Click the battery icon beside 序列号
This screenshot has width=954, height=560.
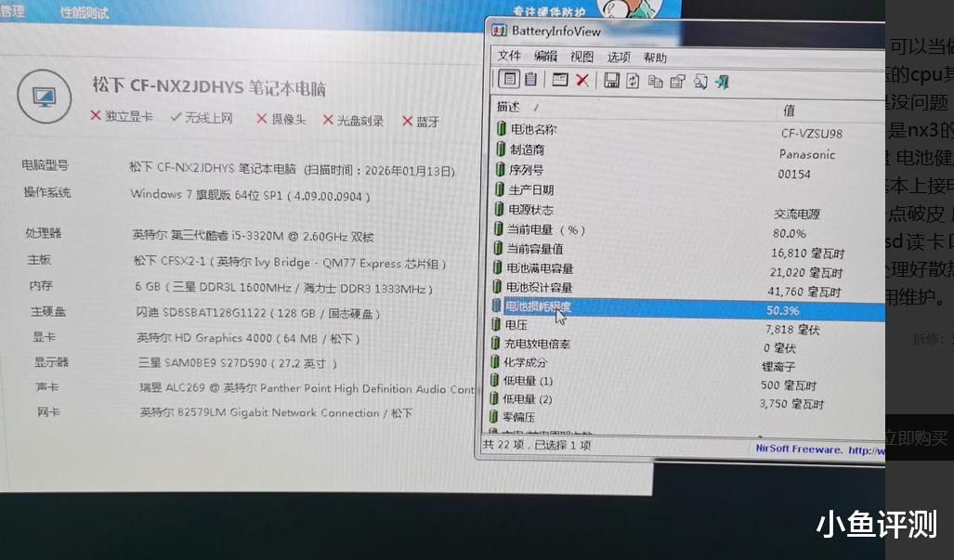click(500, 169)
